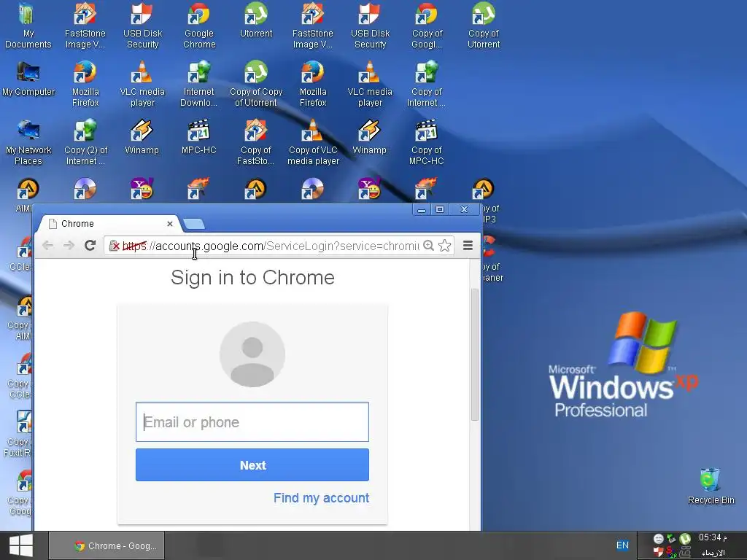This screenshot has height=560, width=747.
Task: Go back using Chrome's back arrow
Action: click(47, 245)
